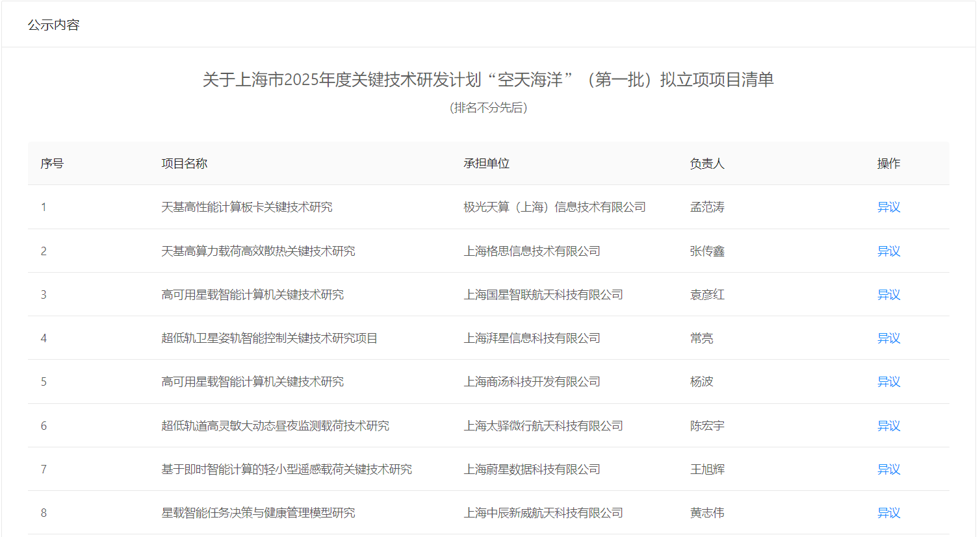The width and height of the screenshot is (980, 537).
Task: Click the 拟立项项目清单 page title
Action: click(x=488, y=80)
